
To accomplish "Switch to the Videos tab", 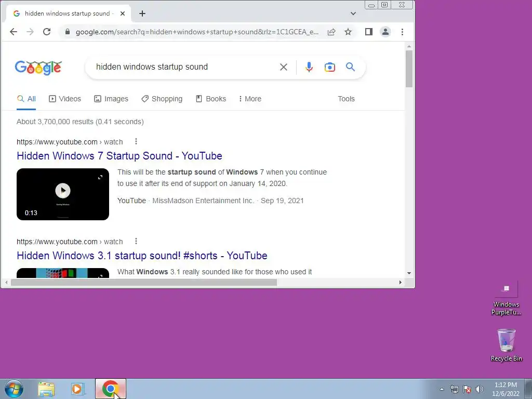I will (x=65, y=99).
